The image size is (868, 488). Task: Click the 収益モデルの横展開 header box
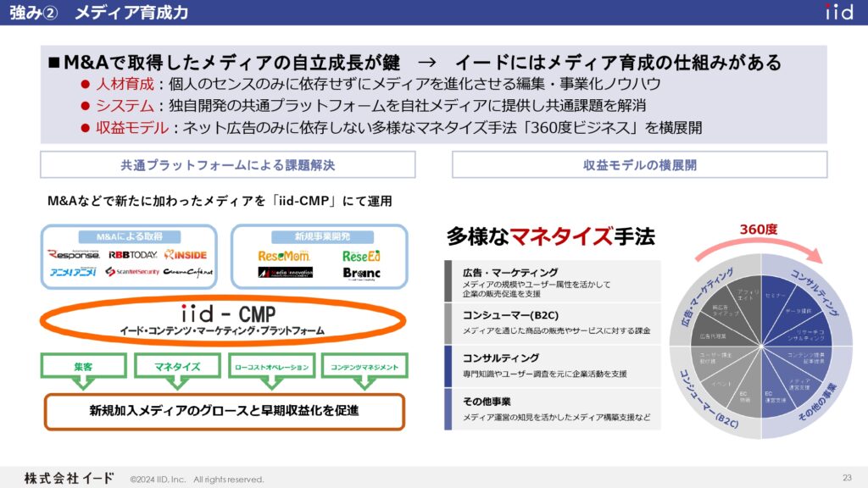[639, 165]
